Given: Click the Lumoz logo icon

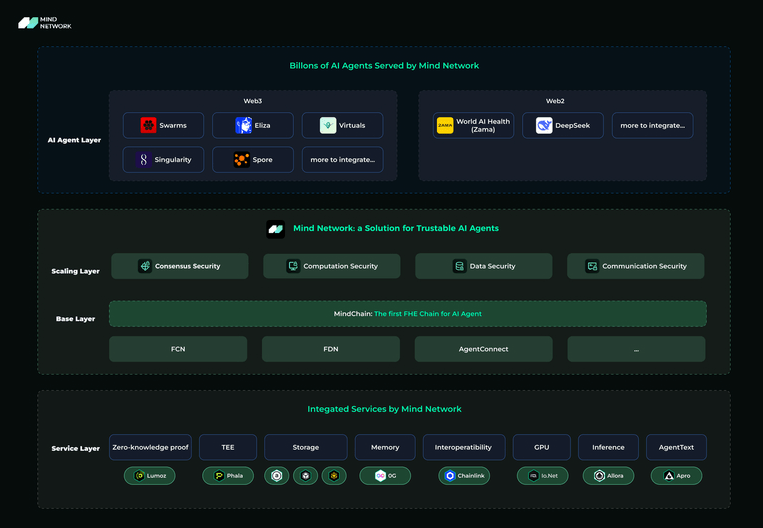Looking at the screenshot, I should (139, 476).
